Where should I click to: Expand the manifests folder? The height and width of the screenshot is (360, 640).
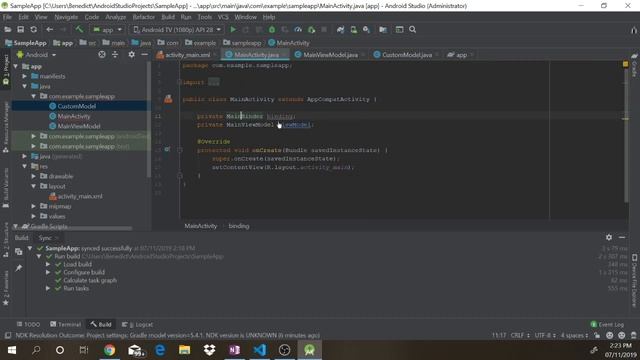tap(25, 76)
